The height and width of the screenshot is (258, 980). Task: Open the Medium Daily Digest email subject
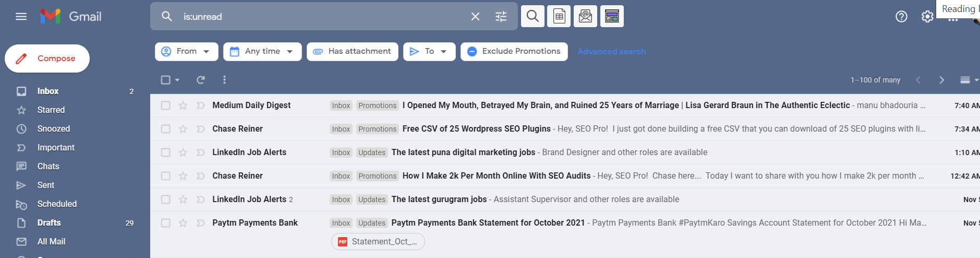(x=626, y=105)
